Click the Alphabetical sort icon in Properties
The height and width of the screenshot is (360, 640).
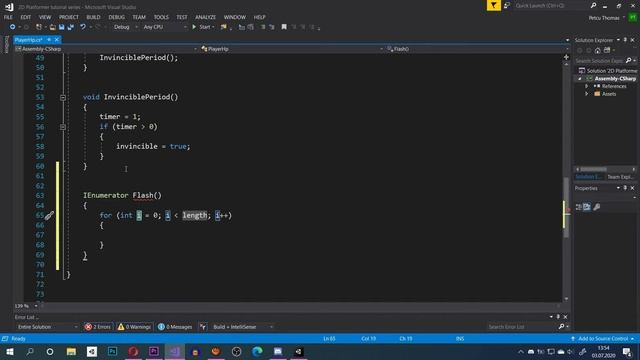(587, 207)
